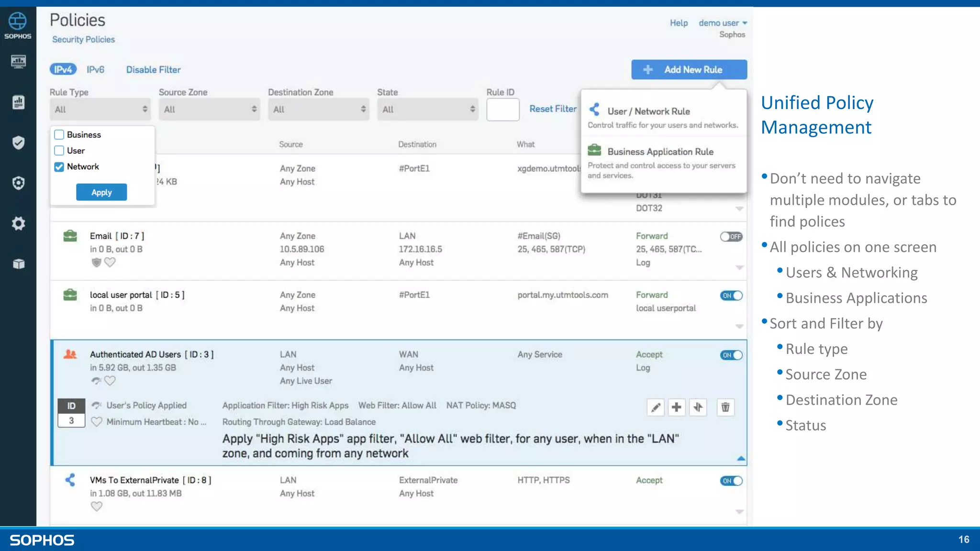980x551 pixels.
Task: Open the State dropdown
Action: (x=427, y=109)
